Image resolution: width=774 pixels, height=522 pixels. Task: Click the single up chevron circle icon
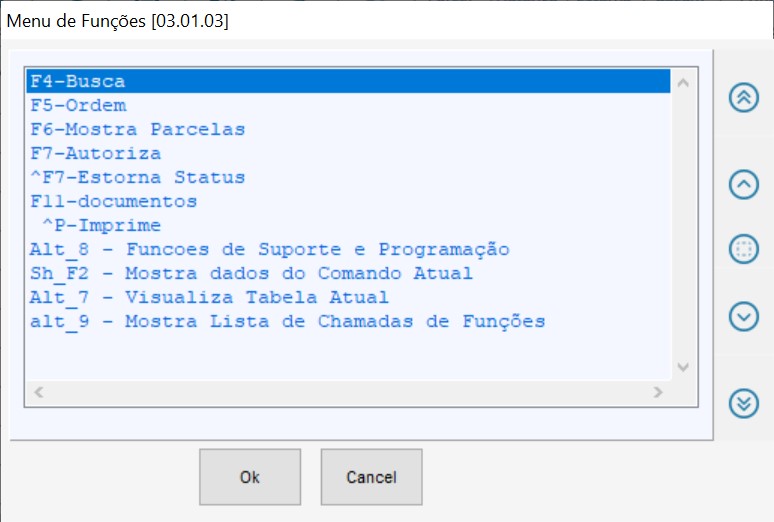[743, 184]
